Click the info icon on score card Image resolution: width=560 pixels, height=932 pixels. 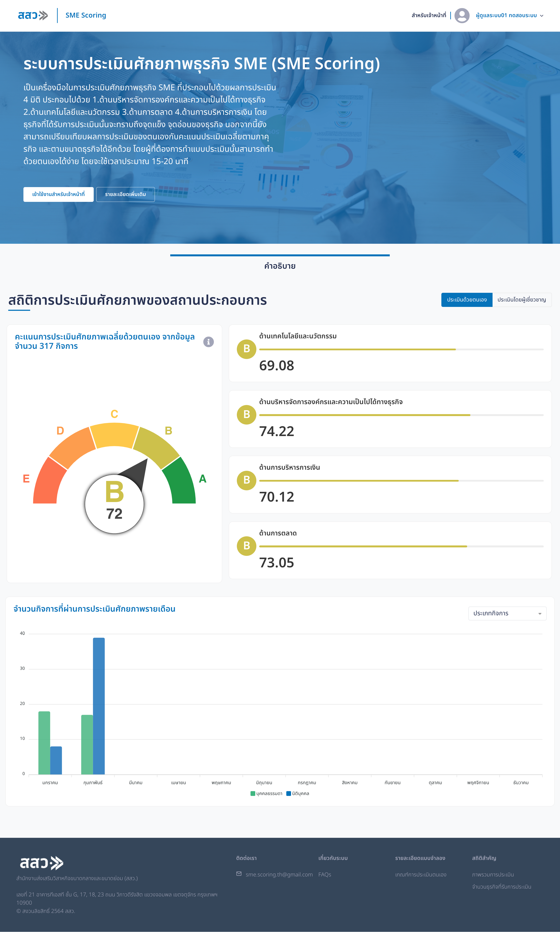click(208, 342)
